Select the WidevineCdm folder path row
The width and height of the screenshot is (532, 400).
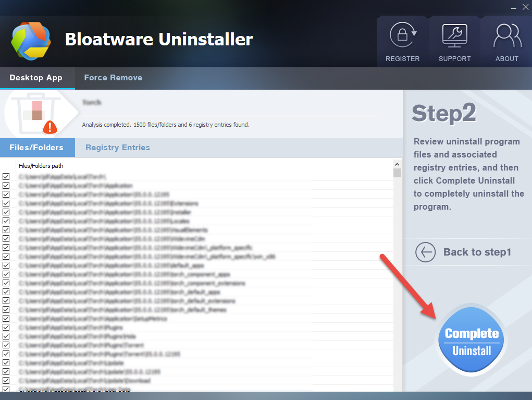click(112, 239)
